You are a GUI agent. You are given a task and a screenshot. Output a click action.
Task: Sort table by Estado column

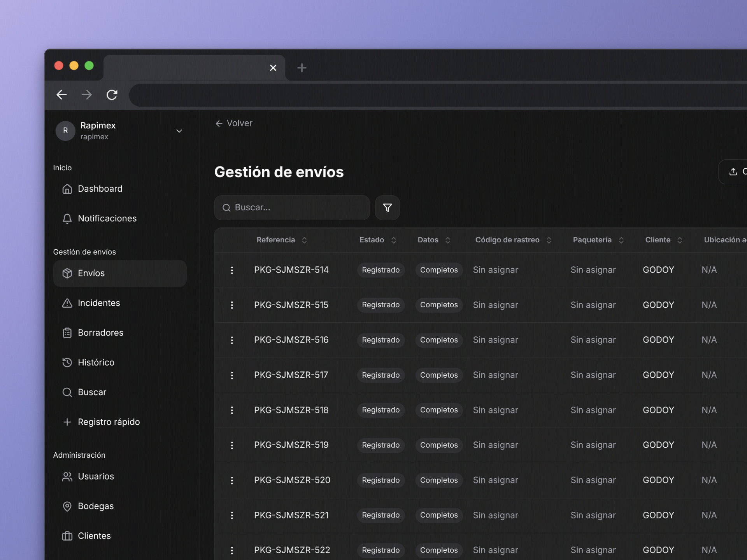click(x=378, y=240)
